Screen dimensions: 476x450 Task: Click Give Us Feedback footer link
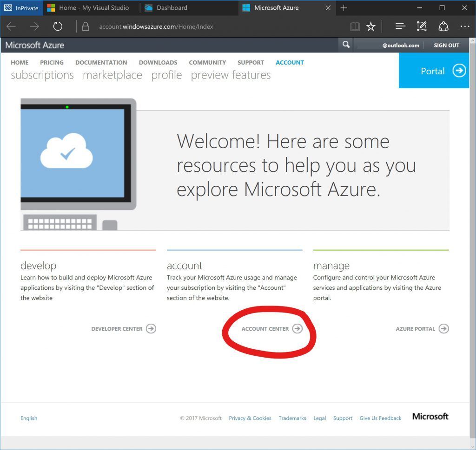point(380,418)
